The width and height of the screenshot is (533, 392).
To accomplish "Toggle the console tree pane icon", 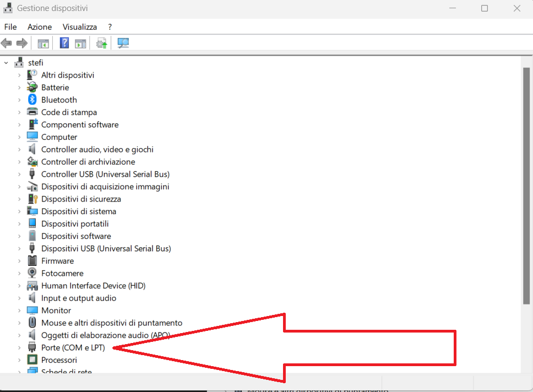I will [43, 43].
